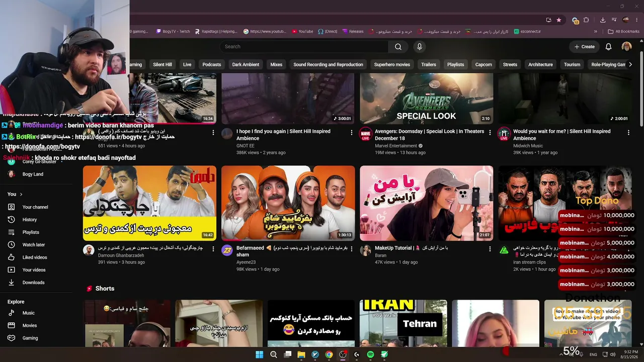Open BogyTV - Twitch bookmark
The width and height of the screenshot is (644, 362).
pyautogui.click(x=173, y=31)
